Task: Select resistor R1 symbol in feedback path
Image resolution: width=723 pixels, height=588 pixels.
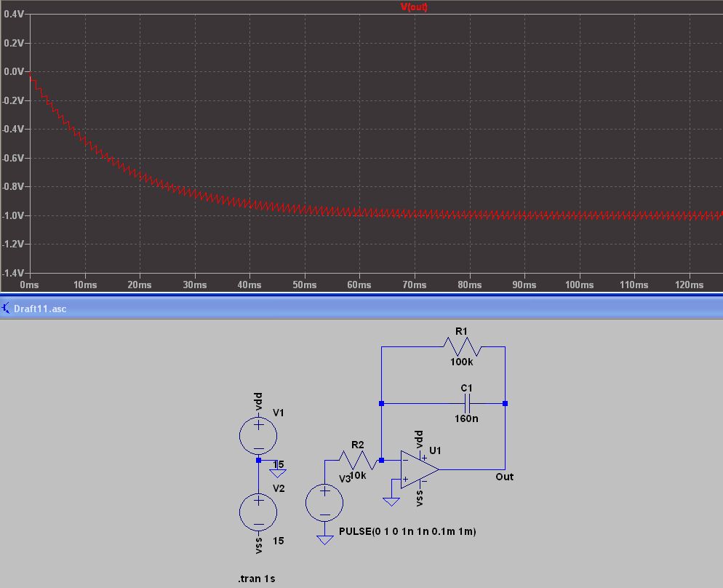Action: pos(462,346)
